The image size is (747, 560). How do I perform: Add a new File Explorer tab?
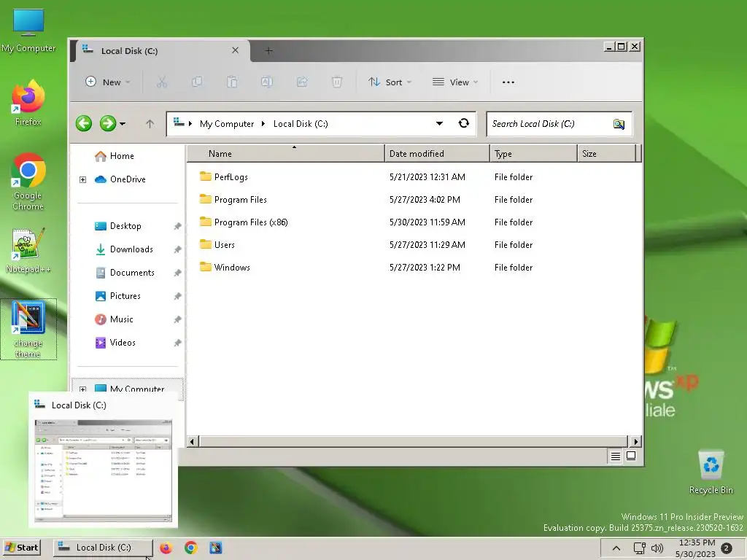coord(268,50)
